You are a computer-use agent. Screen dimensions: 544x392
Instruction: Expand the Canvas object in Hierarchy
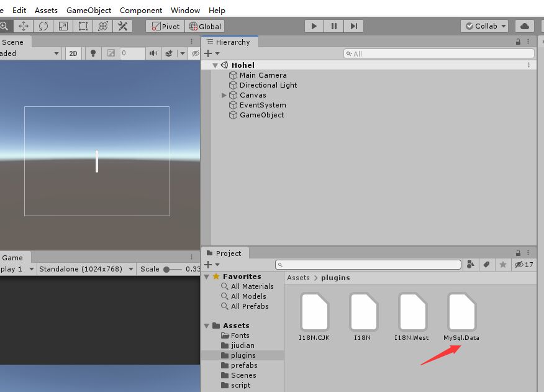click(224, 95)
